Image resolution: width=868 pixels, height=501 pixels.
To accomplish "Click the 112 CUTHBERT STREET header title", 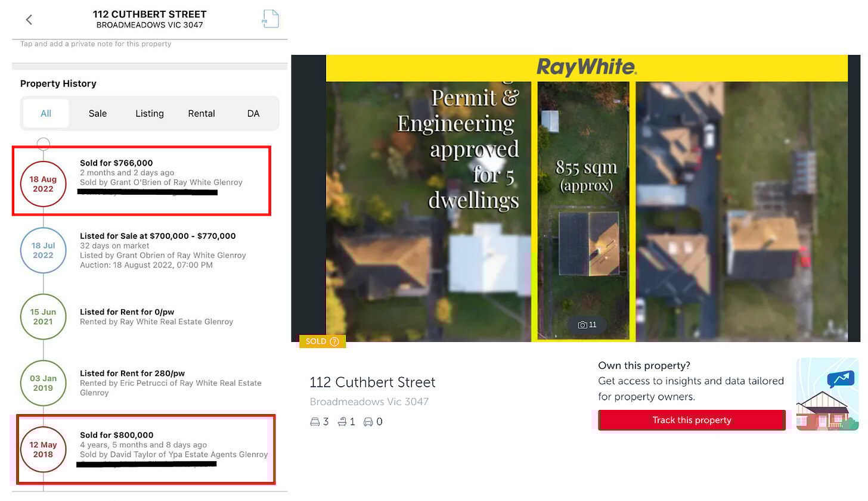I will click(150, 14).
